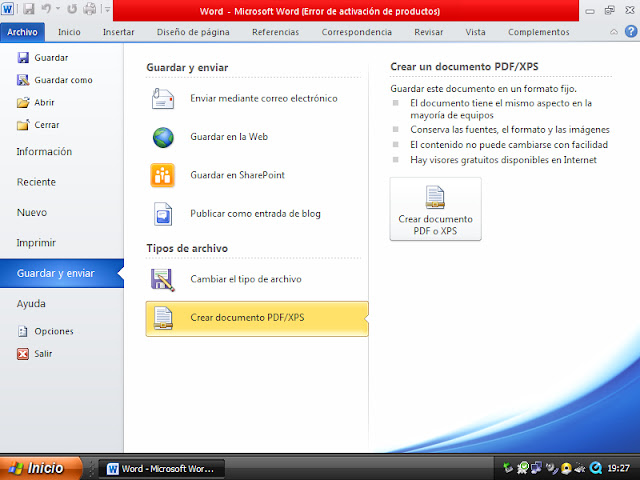
Task: Click the Tipos de archivo heading text
Action: 187,248
